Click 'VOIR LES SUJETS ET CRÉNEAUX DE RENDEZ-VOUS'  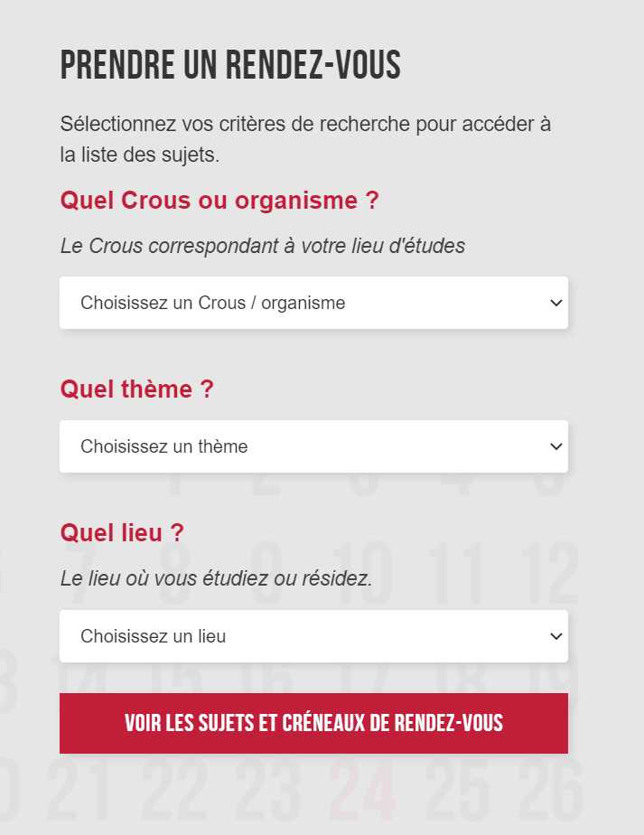[313, 723]
